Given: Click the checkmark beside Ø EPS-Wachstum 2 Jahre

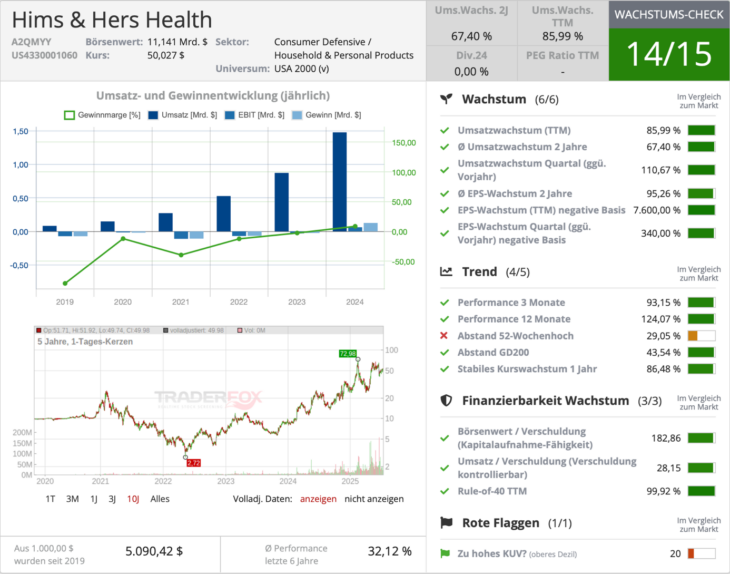Looking at the screenshot, I should tap(445, 194).
